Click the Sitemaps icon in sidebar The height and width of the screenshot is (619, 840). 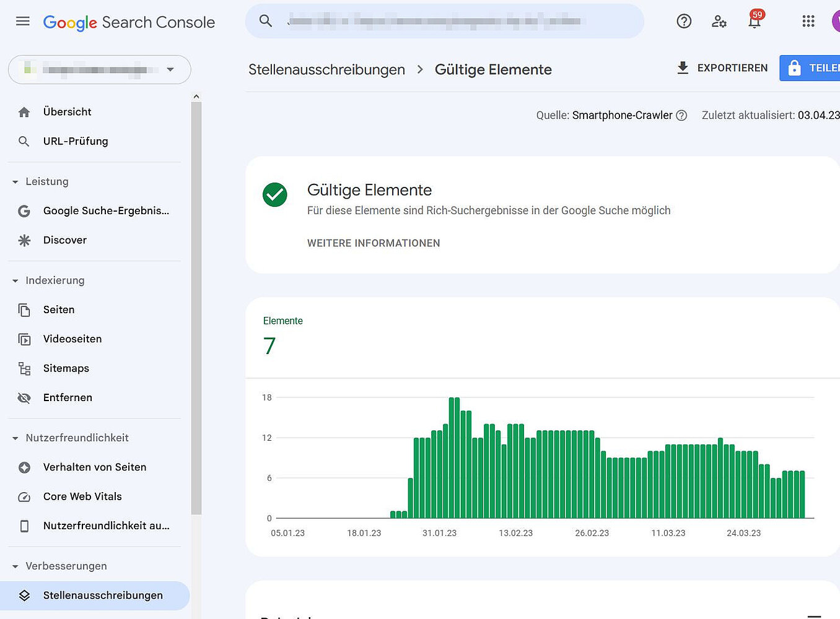click(24, 369)
